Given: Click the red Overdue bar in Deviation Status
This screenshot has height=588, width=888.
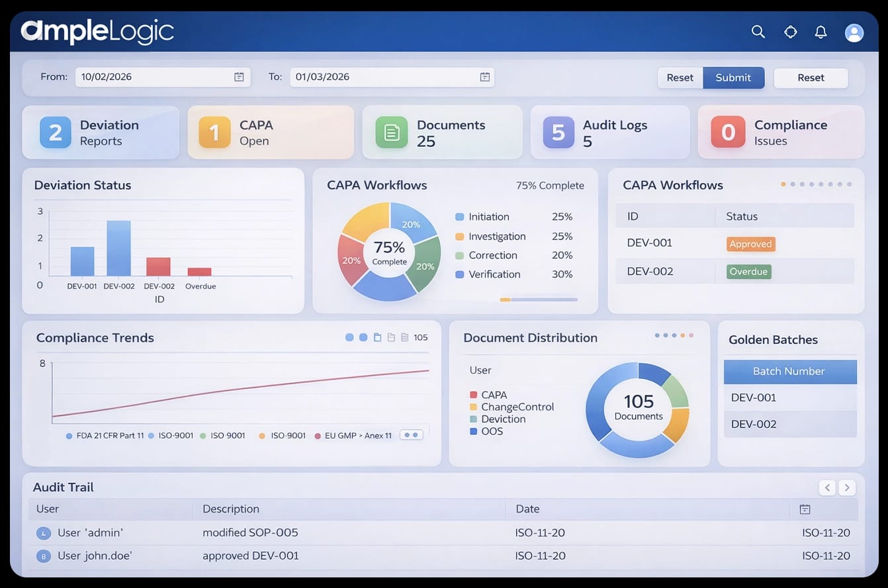Looking at the screenshot, I should tap(199, 272).
